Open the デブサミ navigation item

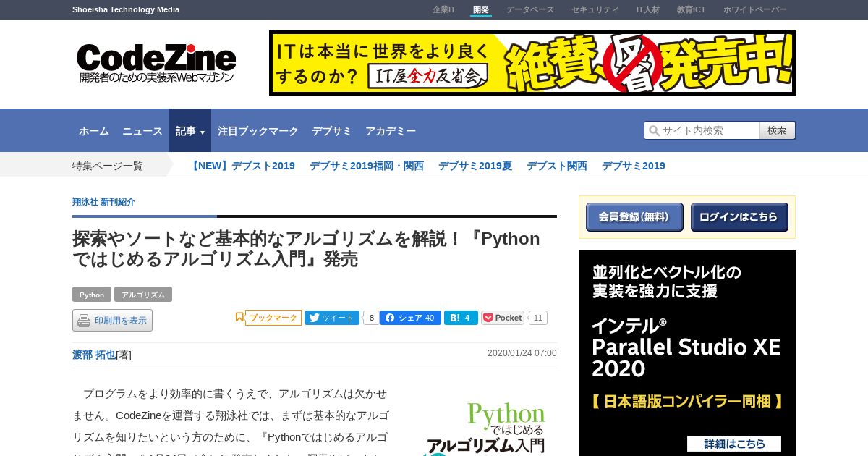click(332, 131)
